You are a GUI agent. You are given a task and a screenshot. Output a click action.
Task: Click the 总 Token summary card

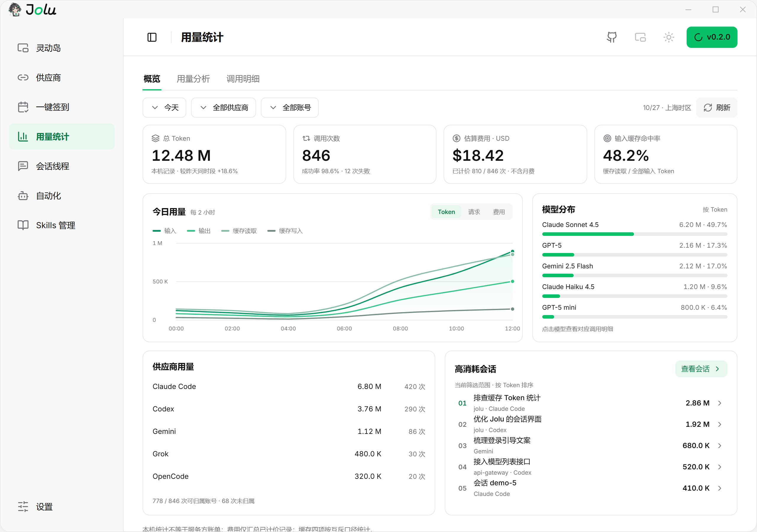214,154
